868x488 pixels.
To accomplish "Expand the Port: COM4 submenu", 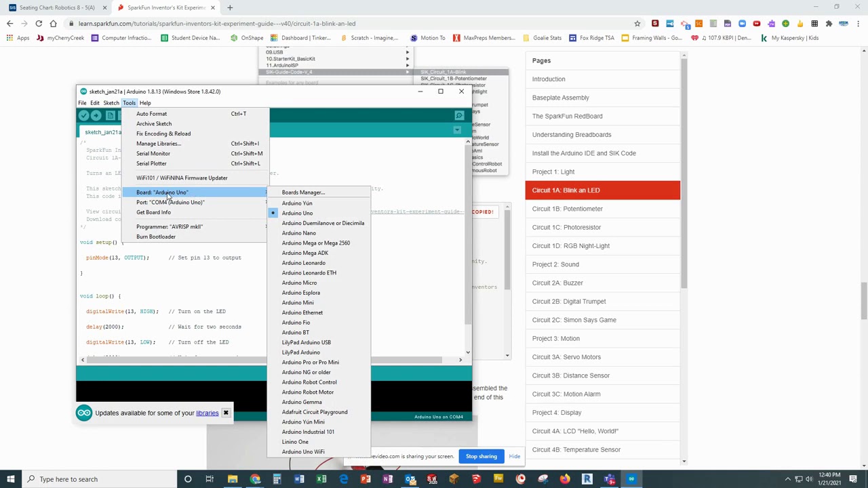I will (195, 202).
